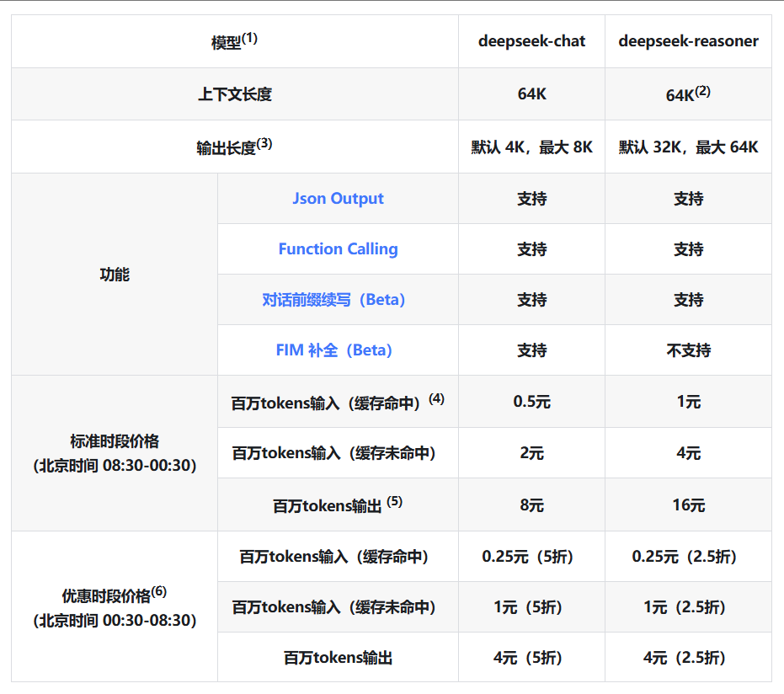784x694 pixels.
Task: Select the 0.25元（5折）cell
Action: point(531,557)
